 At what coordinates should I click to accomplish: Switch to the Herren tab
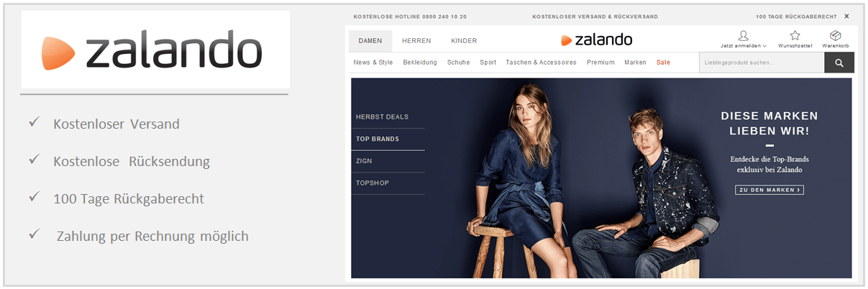(x=416, y=41)
